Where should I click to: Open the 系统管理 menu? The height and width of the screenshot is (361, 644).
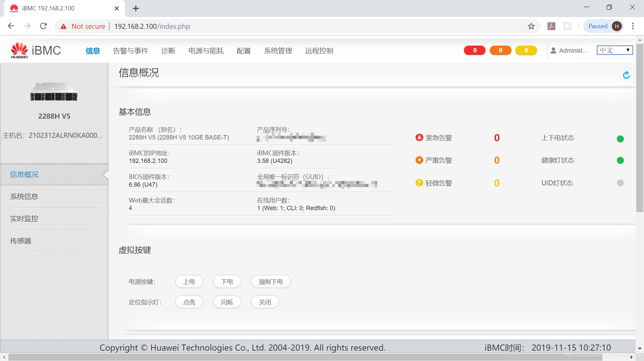point(278,51)
